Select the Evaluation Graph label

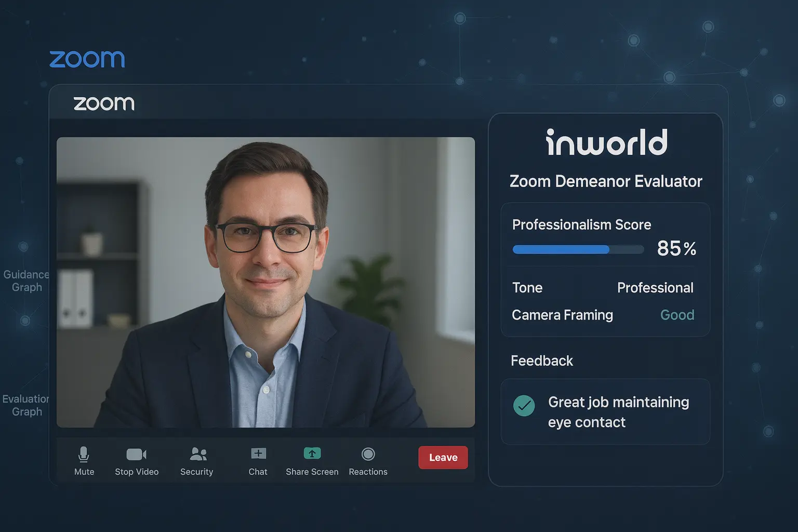[x=26, y=405]
